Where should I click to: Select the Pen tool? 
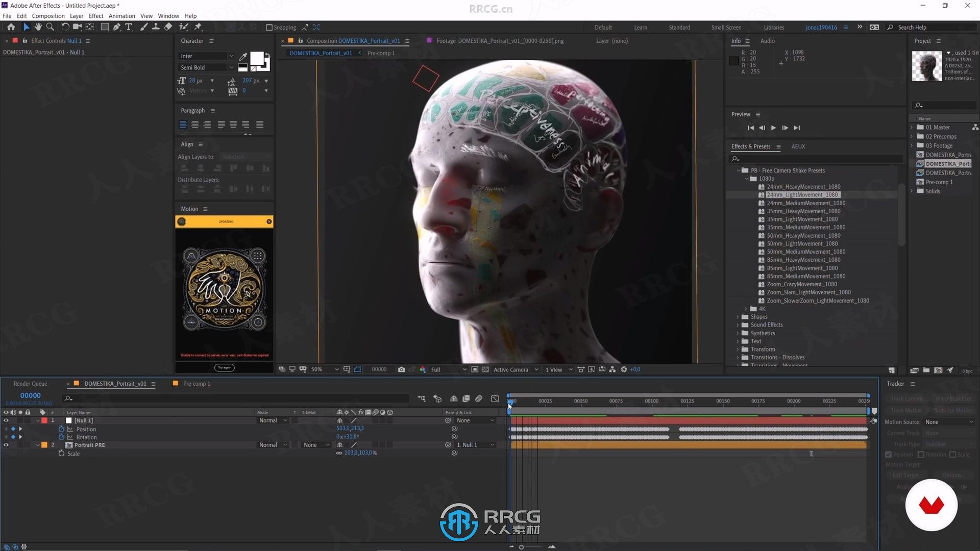coord(117,27)
